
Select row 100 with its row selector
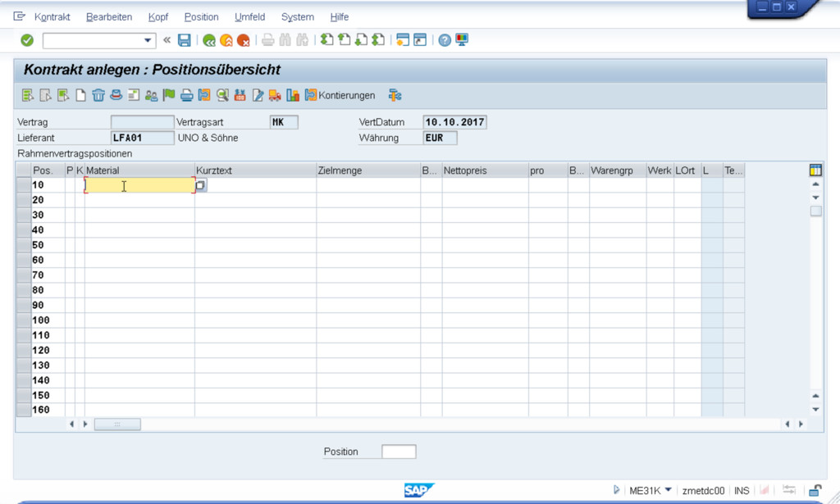coord(24,320)
